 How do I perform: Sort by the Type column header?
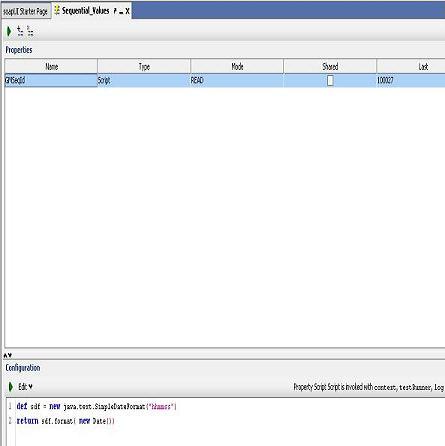tap(144, 66)
